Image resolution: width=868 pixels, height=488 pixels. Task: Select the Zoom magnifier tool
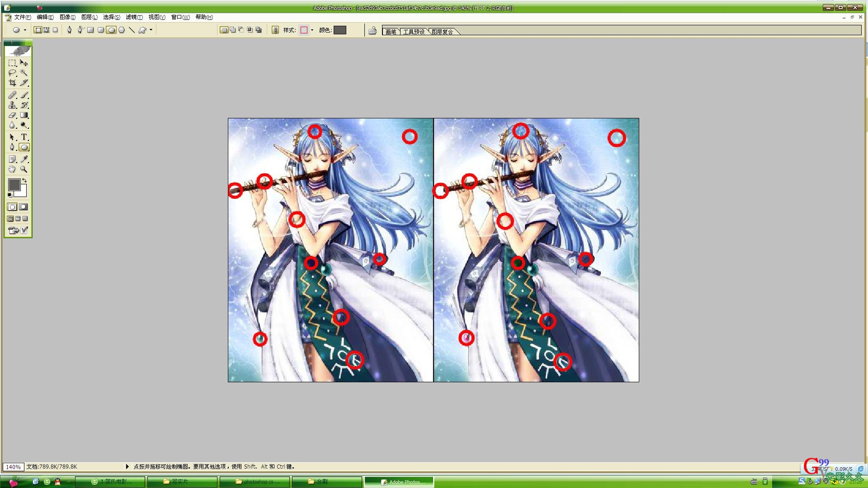click(x=24, y=169)
